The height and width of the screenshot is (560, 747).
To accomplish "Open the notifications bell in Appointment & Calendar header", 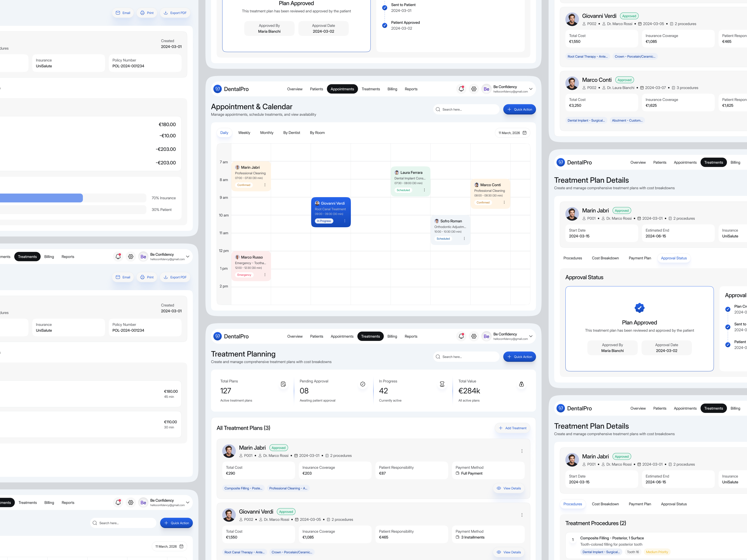I will coord(461,89).
